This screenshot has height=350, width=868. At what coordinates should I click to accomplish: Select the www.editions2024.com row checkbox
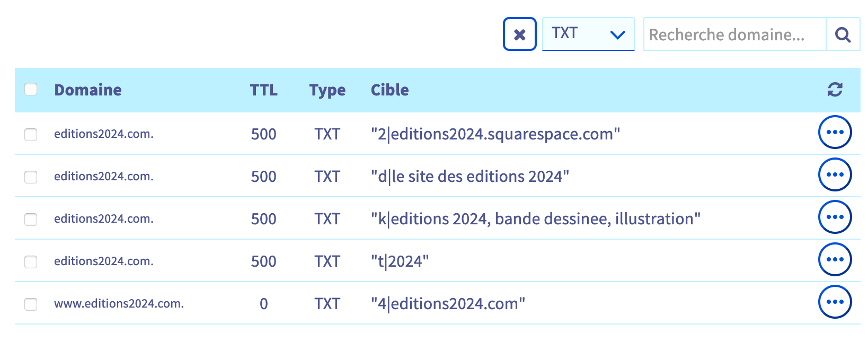point(31,304)
